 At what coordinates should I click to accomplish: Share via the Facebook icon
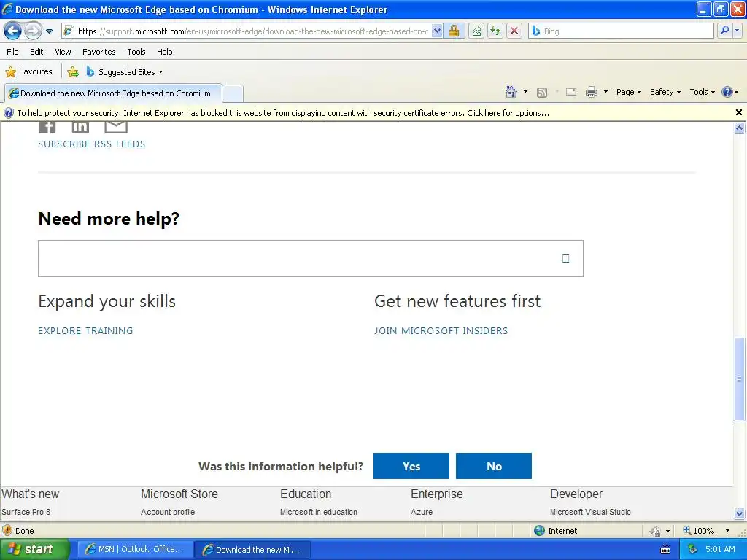[47, 126]
